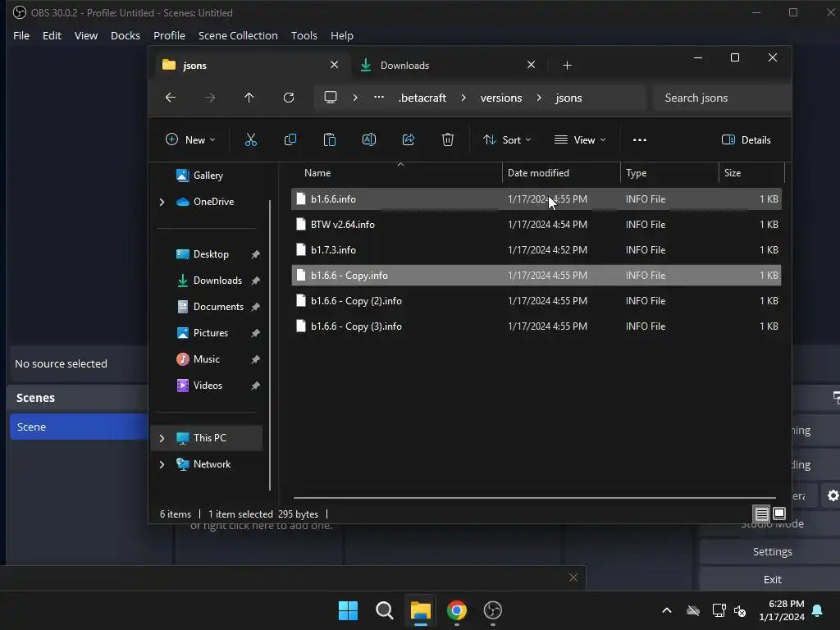Toggle the Details pane
Viewport: 840px width, 630px height.
746,139
